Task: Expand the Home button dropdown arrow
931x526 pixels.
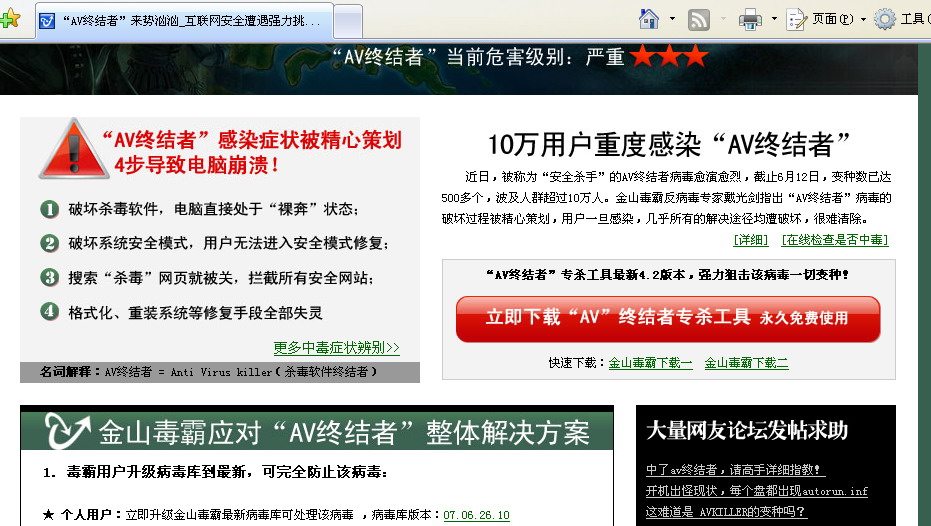Action: click(672, 18)
